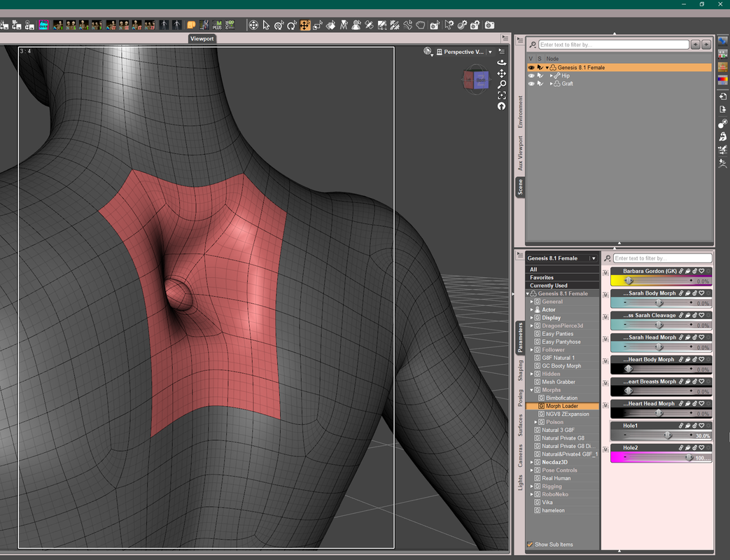Click the Hole2 morph slider handle
The image size is (730, 560).
pos(689,457)
